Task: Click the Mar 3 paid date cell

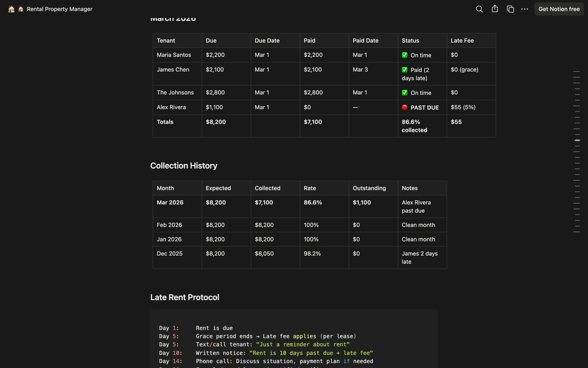Action: 373,74
